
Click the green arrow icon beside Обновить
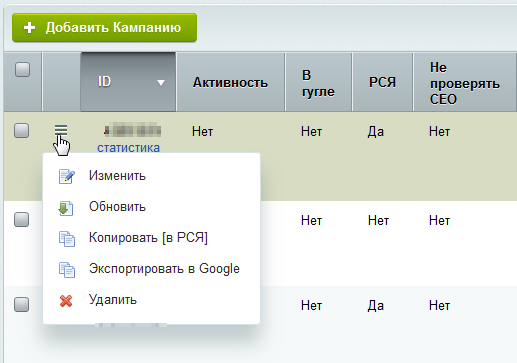point(66,208)
